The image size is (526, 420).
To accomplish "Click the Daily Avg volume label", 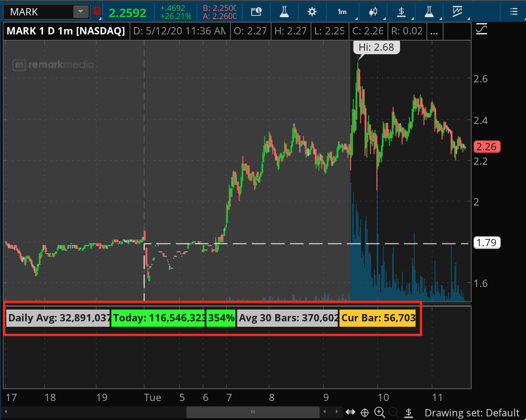I will [58, 318].
